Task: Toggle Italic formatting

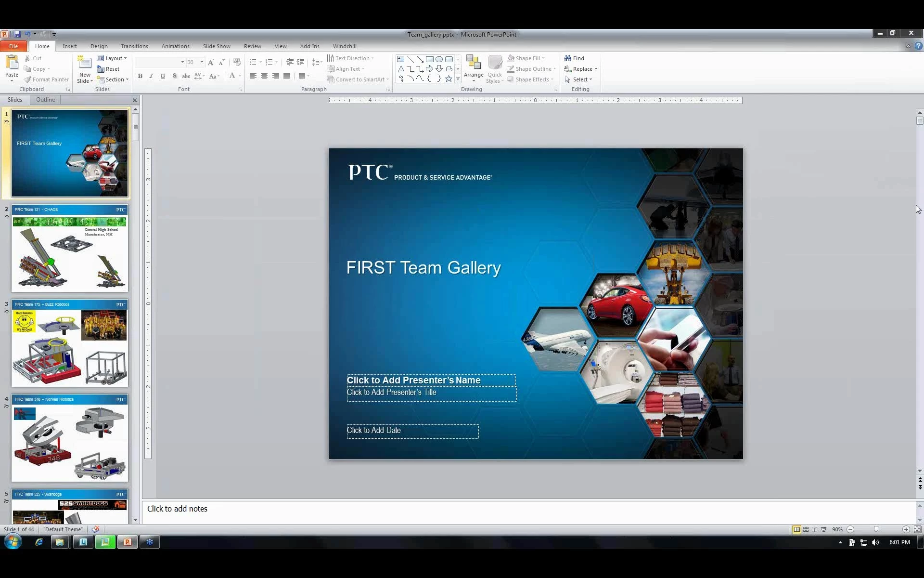Action: [x=151, y=76]
